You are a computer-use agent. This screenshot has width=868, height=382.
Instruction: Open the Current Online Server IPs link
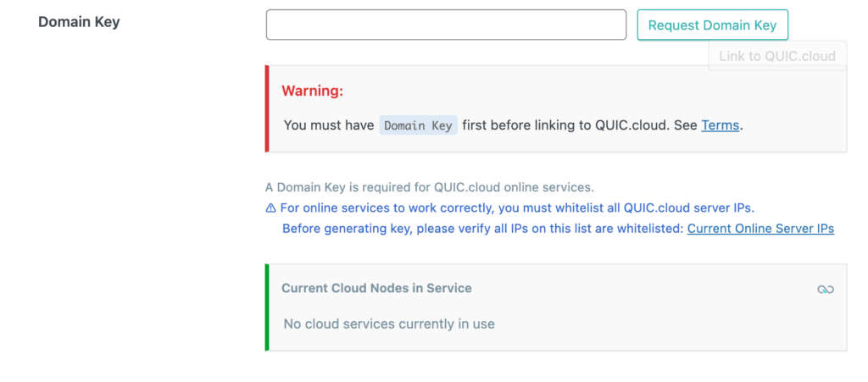(760, 229)
